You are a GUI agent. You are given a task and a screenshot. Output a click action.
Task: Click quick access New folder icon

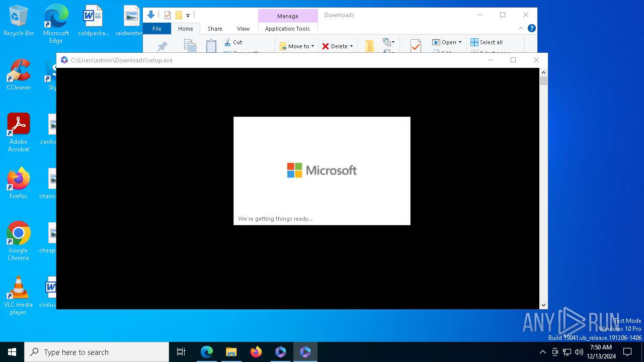(179, 15)
